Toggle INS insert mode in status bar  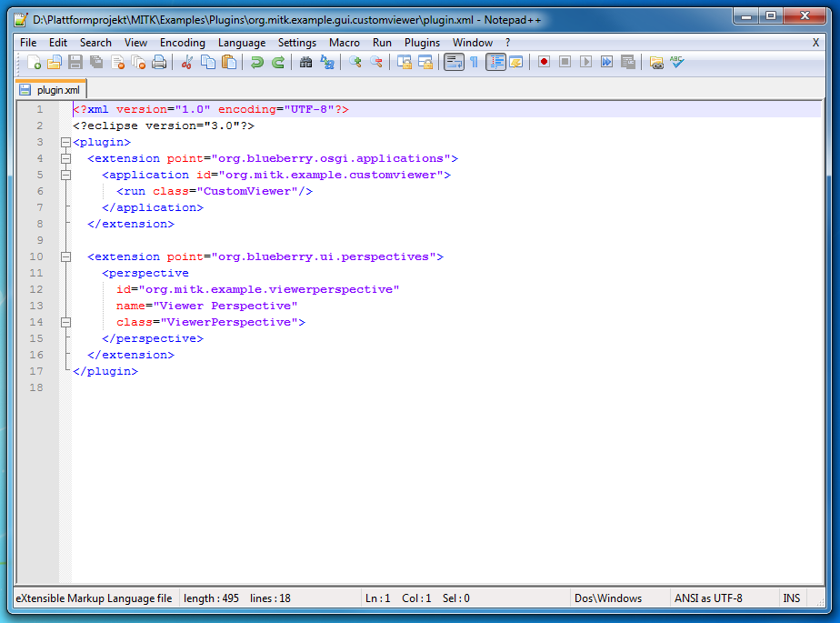click(x=791, y=598)
